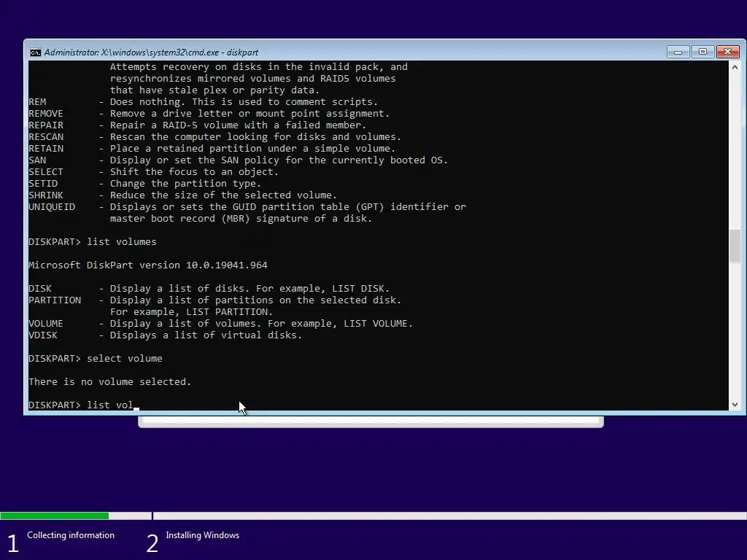Click the DISK list option line
This screenshot has height=560, width=747.
coord(209,288)
